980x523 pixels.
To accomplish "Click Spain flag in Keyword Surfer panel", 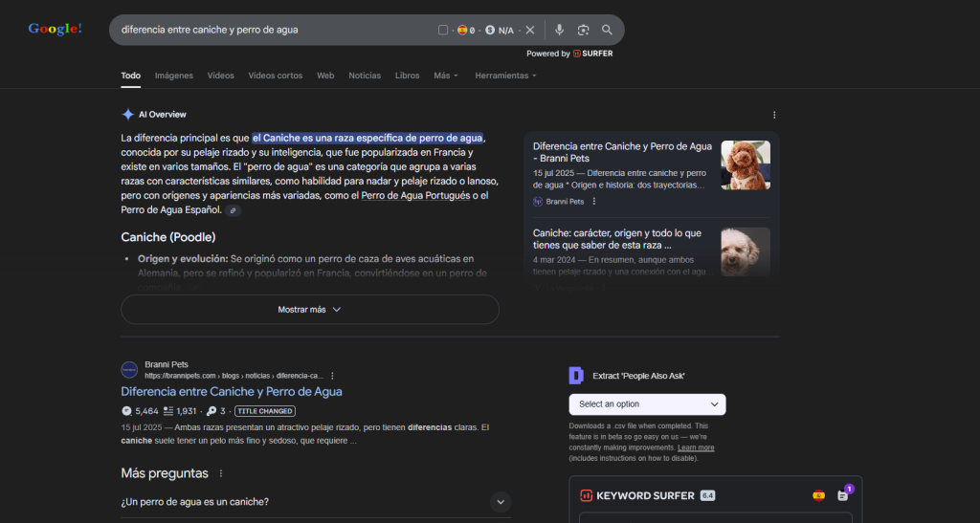I will [x=819, y=495].
